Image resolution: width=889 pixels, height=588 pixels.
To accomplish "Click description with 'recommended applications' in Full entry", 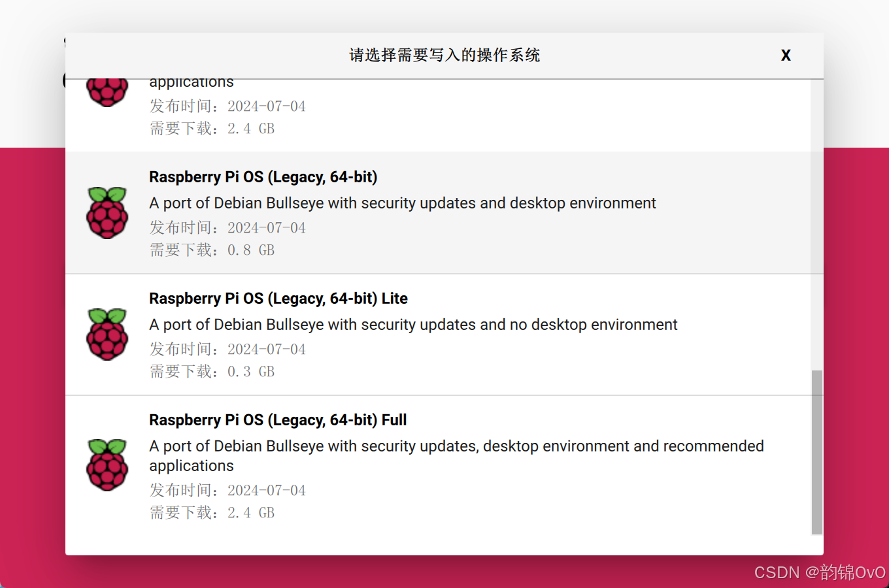I will [456, 456].
